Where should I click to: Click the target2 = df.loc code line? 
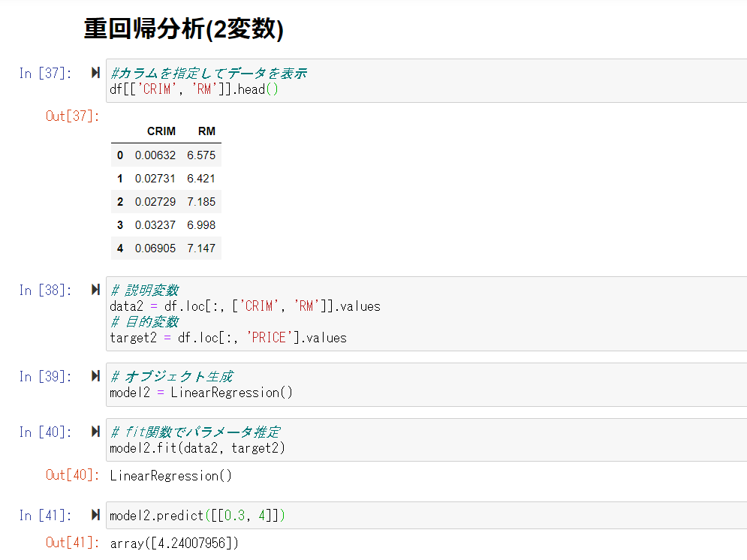point(228,338)
